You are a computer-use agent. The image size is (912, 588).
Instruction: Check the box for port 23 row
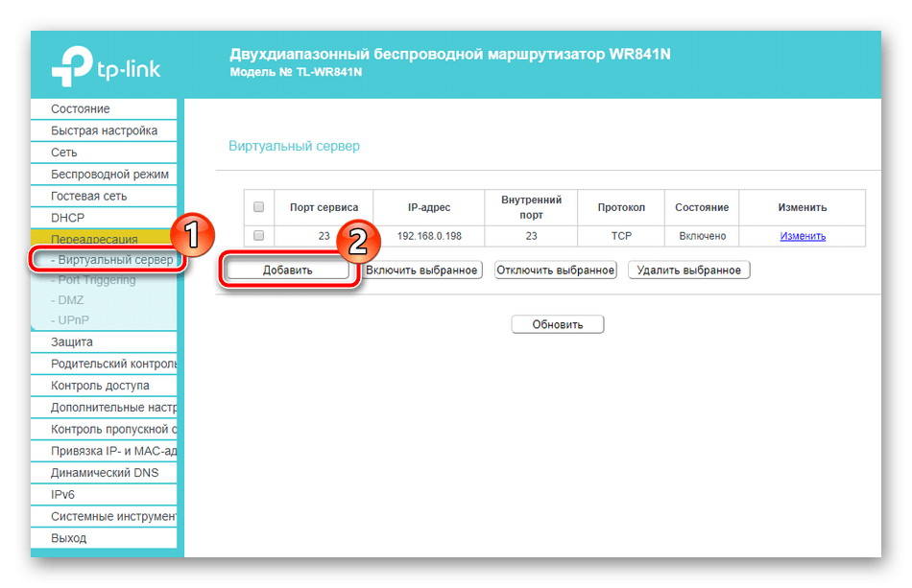click(258, 236)
